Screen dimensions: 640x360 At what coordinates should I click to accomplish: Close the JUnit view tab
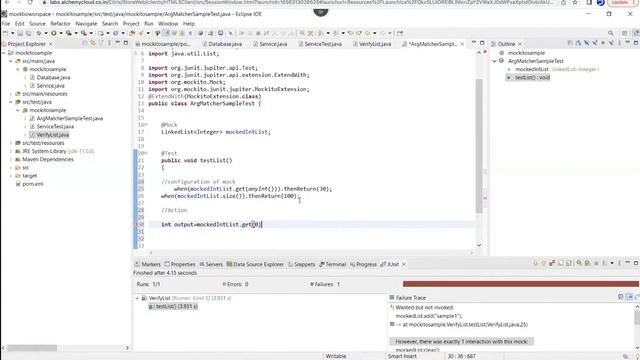point(404,264)
